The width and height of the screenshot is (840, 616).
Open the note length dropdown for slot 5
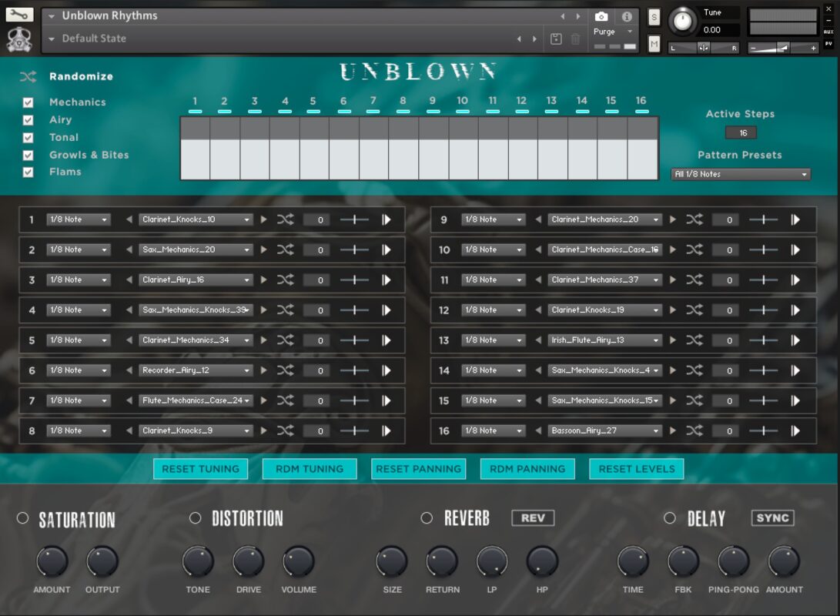79,340
